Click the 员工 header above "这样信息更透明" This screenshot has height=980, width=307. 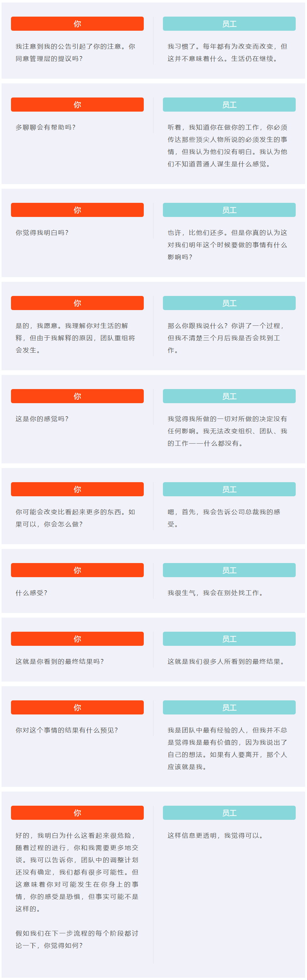(229, 813)
